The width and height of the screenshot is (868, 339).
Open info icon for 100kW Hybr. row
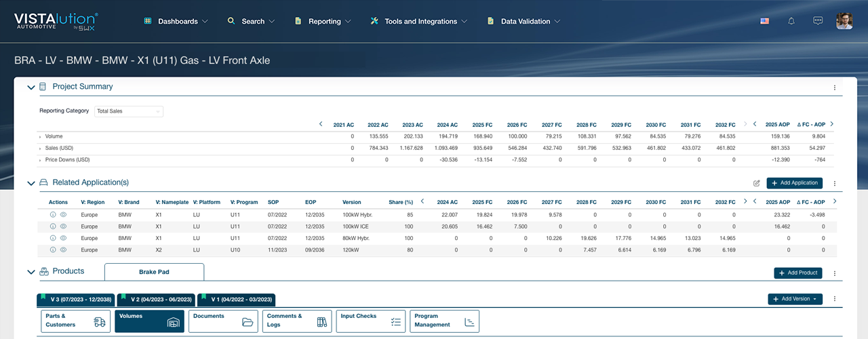(x=53, y=214)
